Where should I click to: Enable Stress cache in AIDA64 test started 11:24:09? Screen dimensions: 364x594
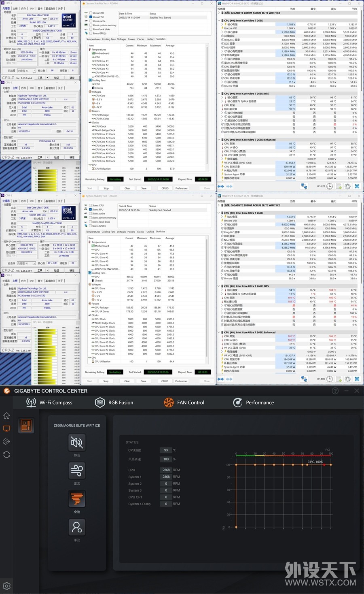pos(91,21)
